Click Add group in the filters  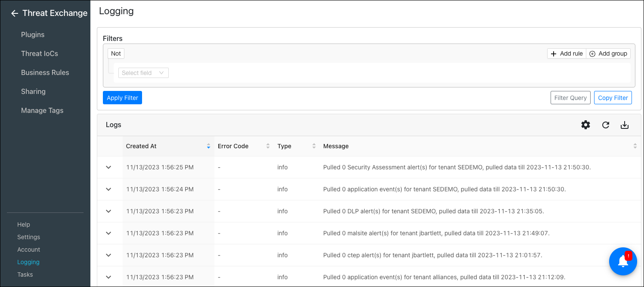click(608, 53)
